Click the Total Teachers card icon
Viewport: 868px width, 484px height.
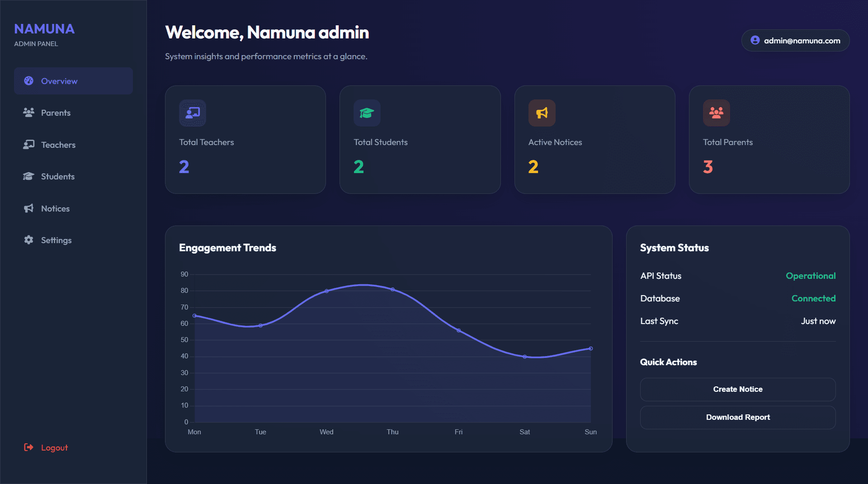click(x=193, y=113)
